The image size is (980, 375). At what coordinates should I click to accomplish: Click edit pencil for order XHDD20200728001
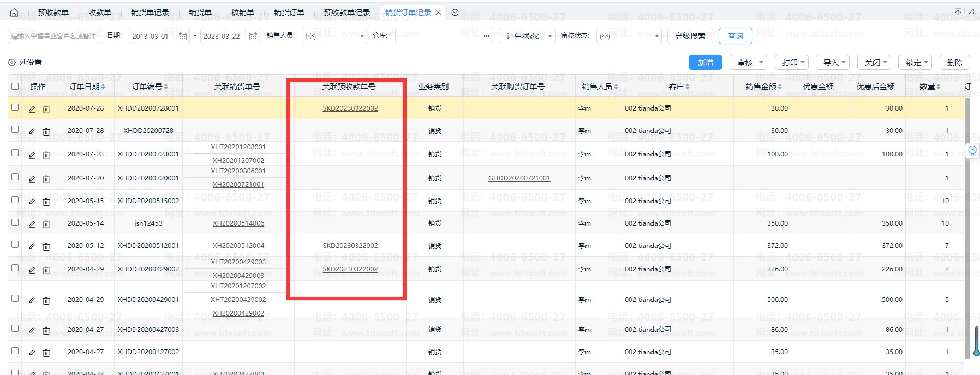click(32, 109)
